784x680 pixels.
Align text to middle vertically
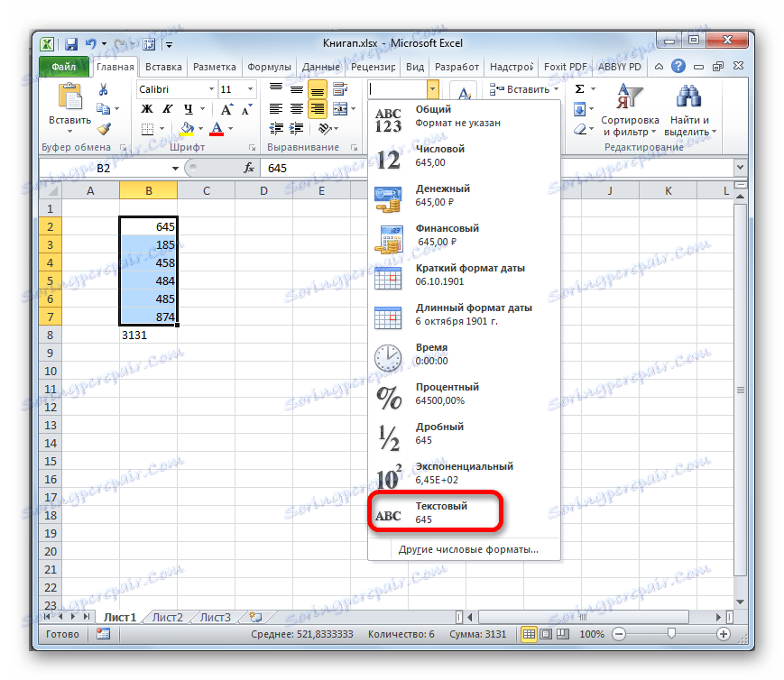[297, 89]
